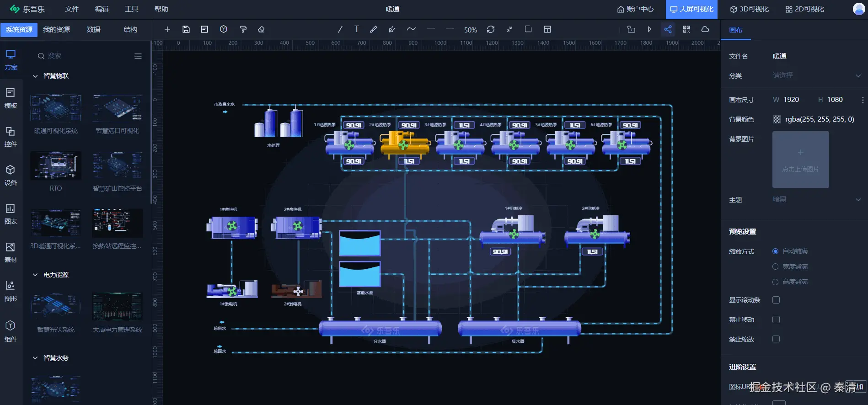The image size is (868, 405).
Task: Click the format painter icon
Action: (x=243, y=29)
